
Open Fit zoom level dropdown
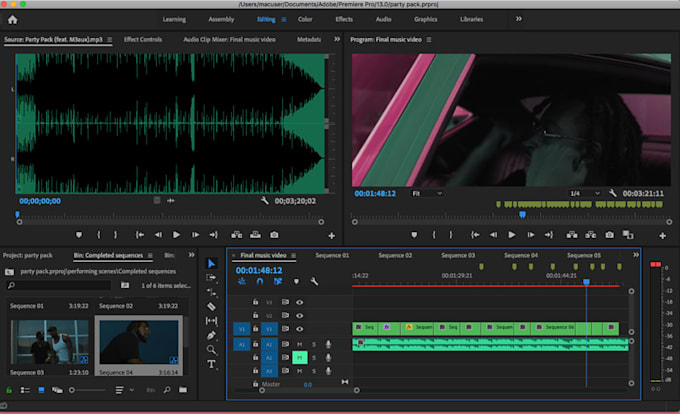coord(427,193)
